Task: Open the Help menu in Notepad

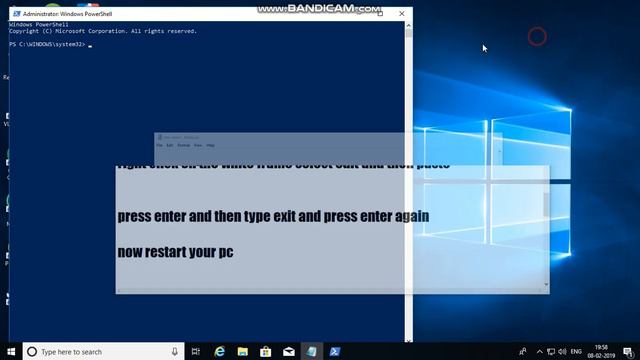Action: click(x=211, y=145)
